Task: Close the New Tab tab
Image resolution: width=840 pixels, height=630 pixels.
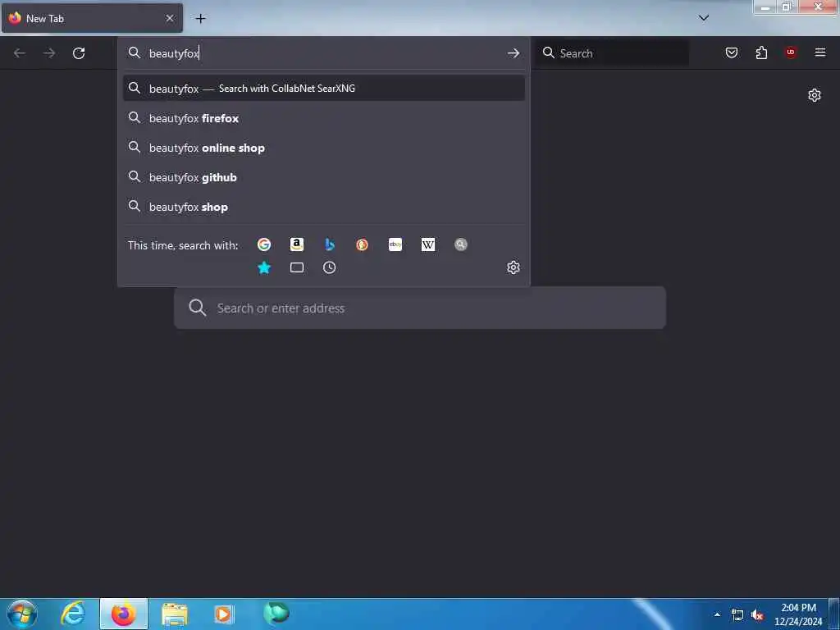Action: tap(170, 18)
